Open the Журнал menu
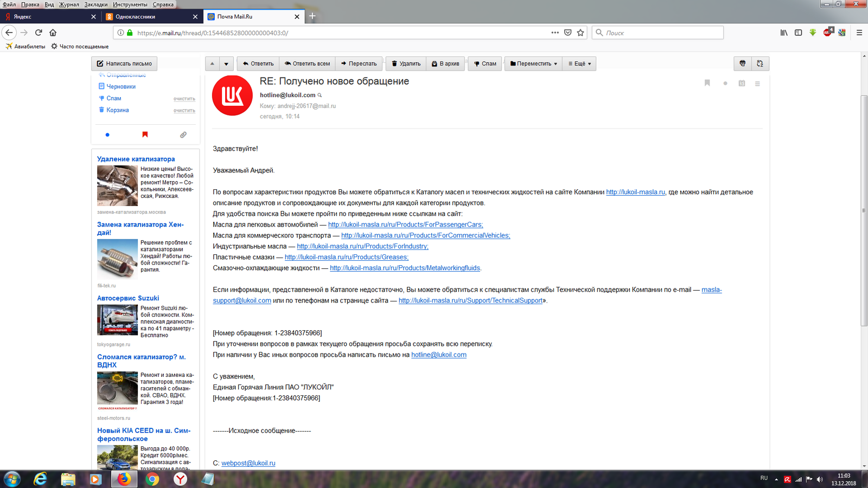This screenshot has width=868, height=488. coord(69,4)
